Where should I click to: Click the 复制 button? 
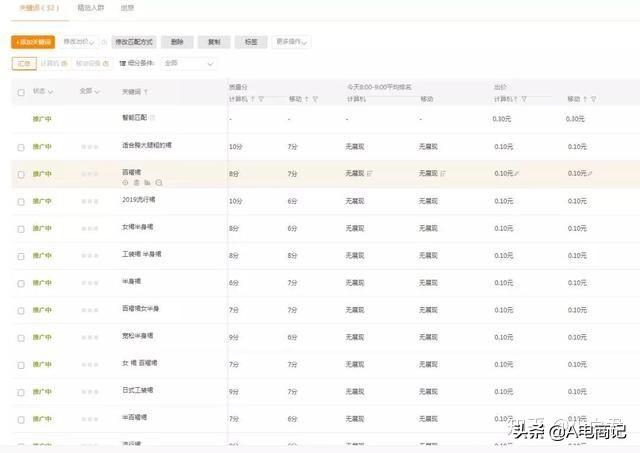pyautogui.click(x=214, y=42)
